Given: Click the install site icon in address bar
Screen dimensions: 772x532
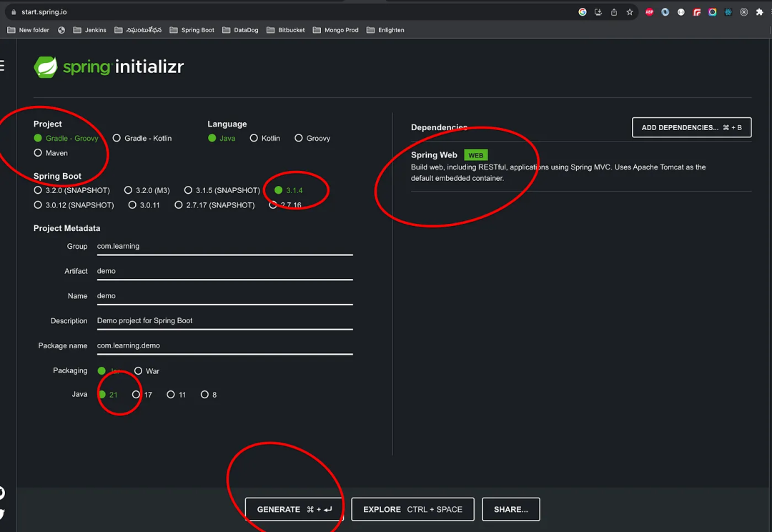Looking at the screenshot, I should click(598, 11).
